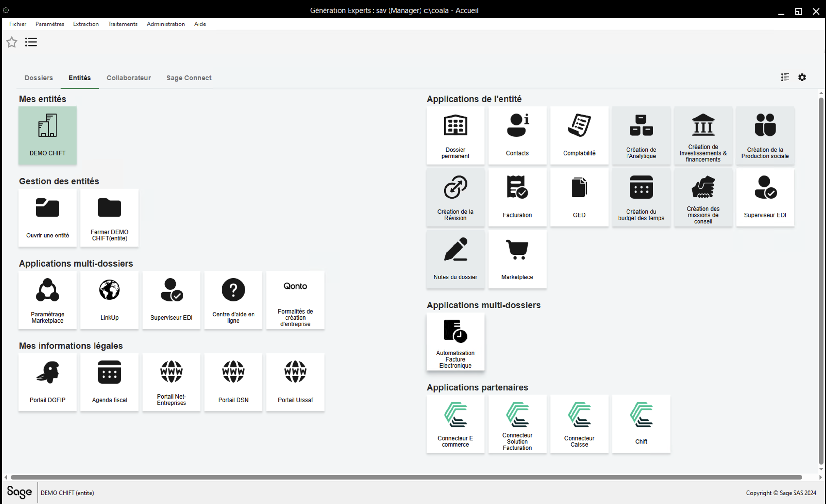Open the Agenda fiscal calendar tile
This screenshot has height=504, width=826.
pyautogui.click(x=109, y=382)
